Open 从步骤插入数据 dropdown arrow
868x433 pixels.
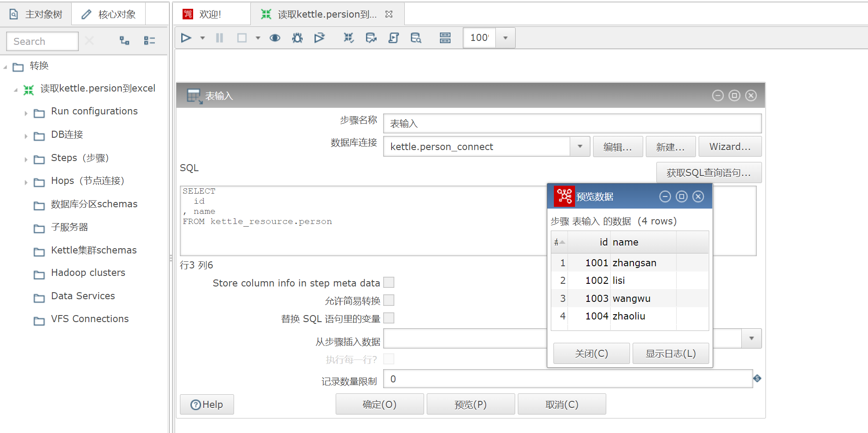tap(751, 338)
